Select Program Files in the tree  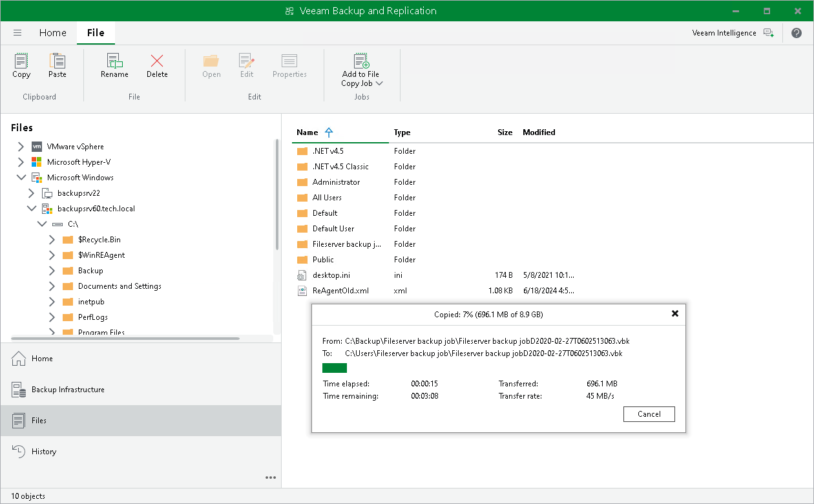[x=101, y=332]
